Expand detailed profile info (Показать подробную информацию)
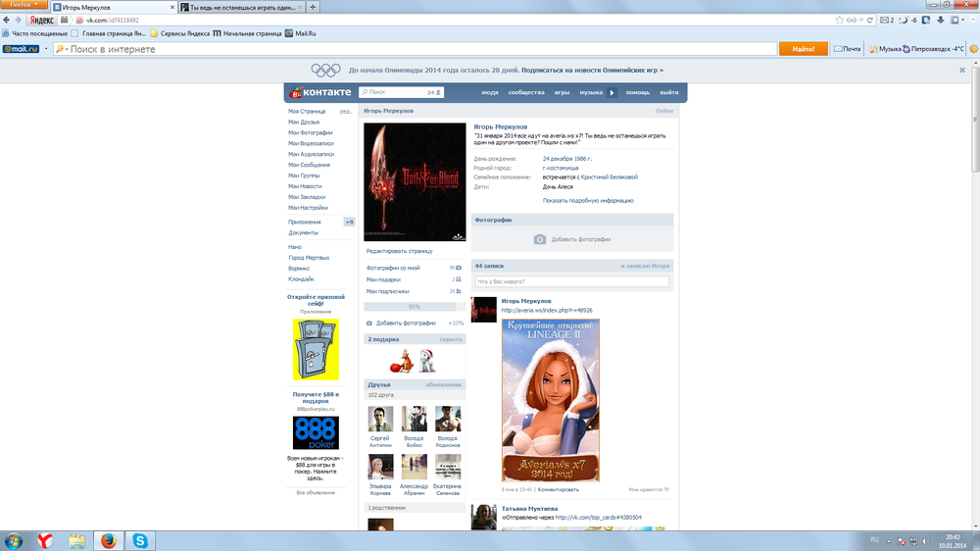 point(588,200)
